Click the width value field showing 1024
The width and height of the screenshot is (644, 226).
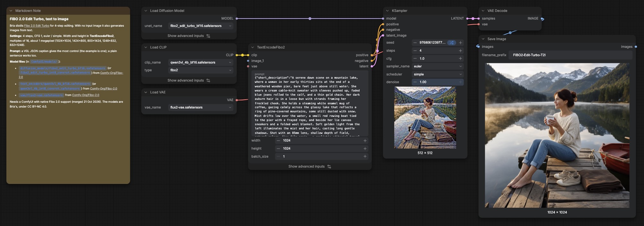[x=322, y=140]
